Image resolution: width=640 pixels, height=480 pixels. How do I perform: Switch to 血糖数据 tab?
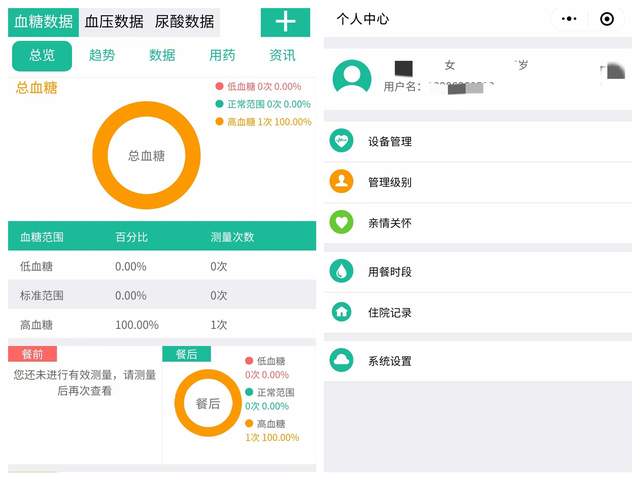(x=43, y=22)
